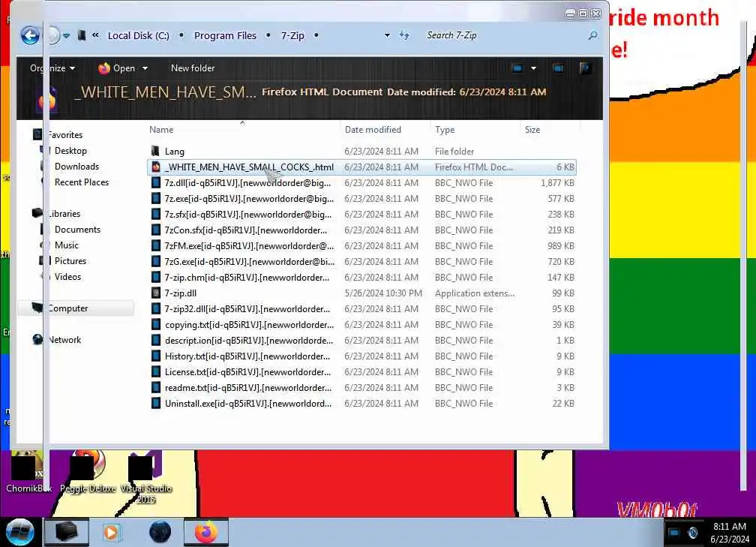Viewport: 756px width, 547px height.
Task: Launch Windows Media Player from the taskbar
Action: pos(111,532)
